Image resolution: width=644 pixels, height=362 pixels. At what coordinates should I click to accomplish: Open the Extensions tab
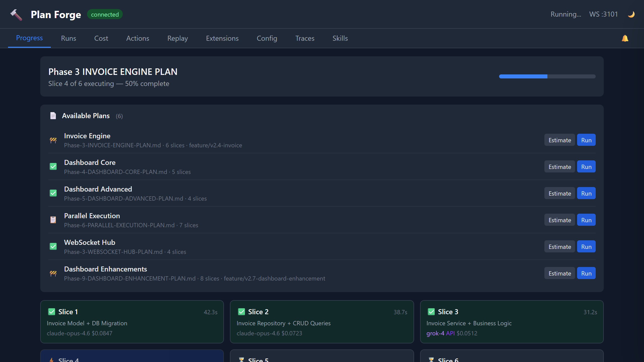[222, 38]
